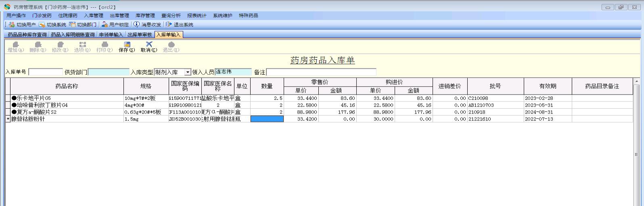Image resolution: width=644 pixels, height=206 pixels.
Task: Open the 门诊发药 menu
Action: click(42, 15)
